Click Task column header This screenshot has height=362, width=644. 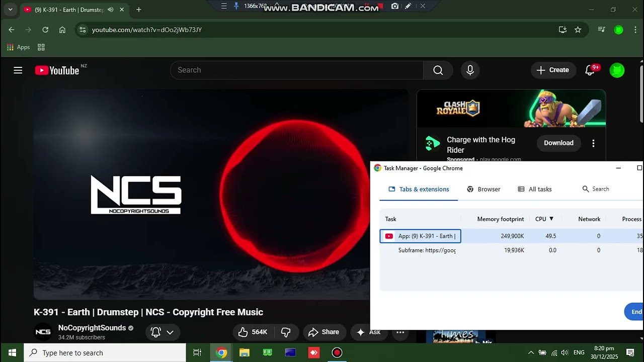pos(391,219)
